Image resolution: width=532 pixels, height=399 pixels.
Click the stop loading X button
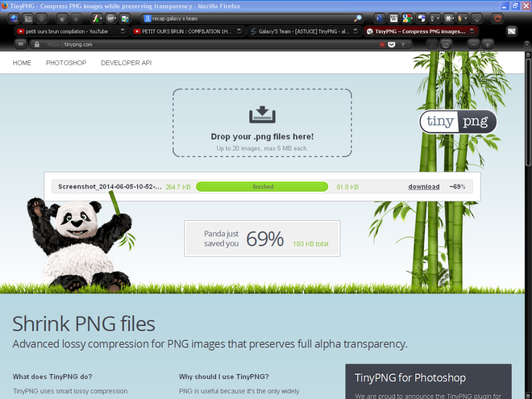432,45
